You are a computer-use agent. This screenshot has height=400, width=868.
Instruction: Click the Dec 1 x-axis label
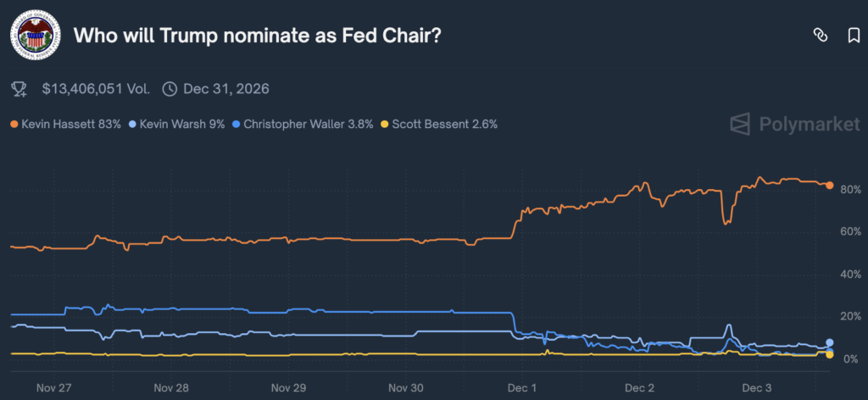(x=522, y=386)
